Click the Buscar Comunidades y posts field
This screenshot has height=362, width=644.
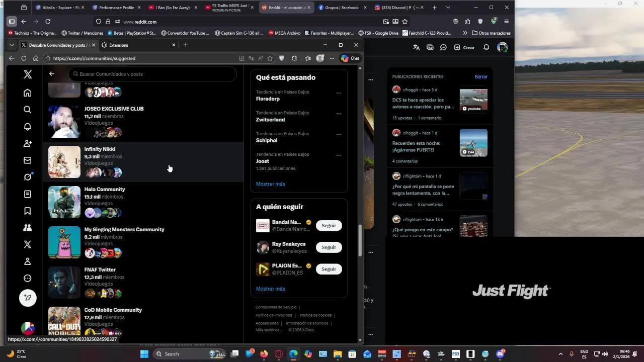coord(152,74)
